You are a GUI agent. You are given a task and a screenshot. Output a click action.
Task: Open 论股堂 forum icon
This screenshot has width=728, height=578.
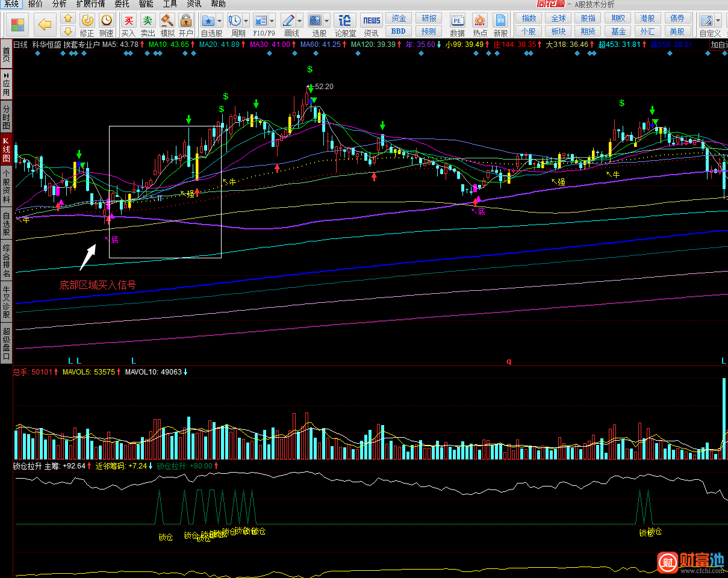[x=346, y=25]
